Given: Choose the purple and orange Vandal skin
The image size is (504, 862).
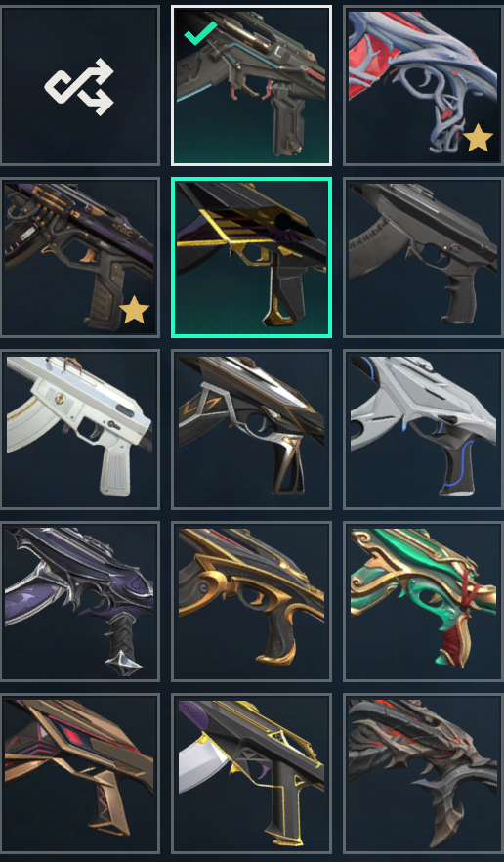Looking at the screenshot, I should pos(80,257).
